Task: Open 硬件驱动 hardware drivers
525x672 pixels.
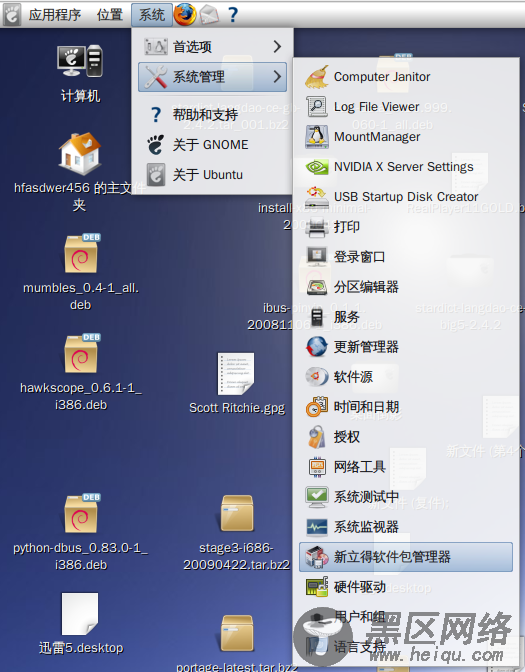Action: click(405, 587)
